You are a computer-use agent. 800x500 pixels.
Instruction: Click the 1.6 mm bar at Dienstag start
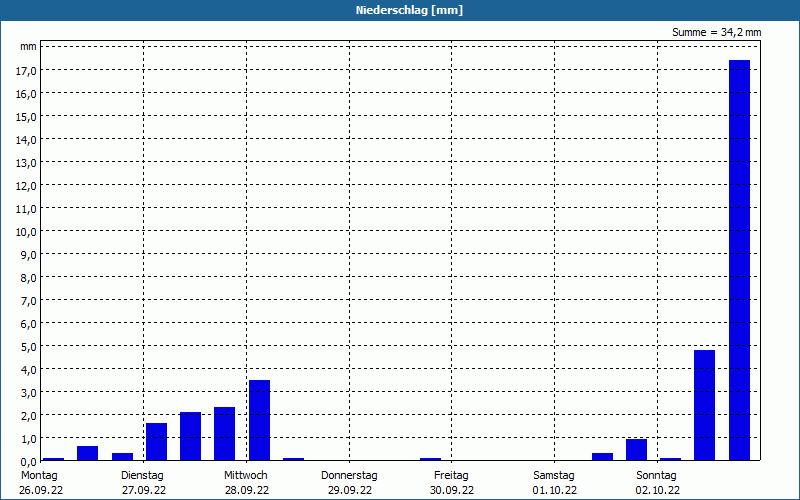pyautogui.click(x=157, y=442)
